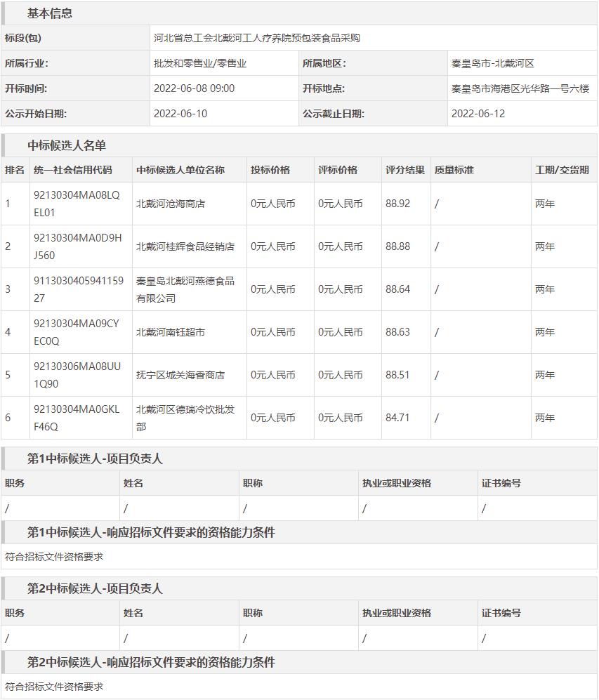Click the 统一社会信用代码 column header
This screenshot has width=599, height=700.
coord(72,170)
